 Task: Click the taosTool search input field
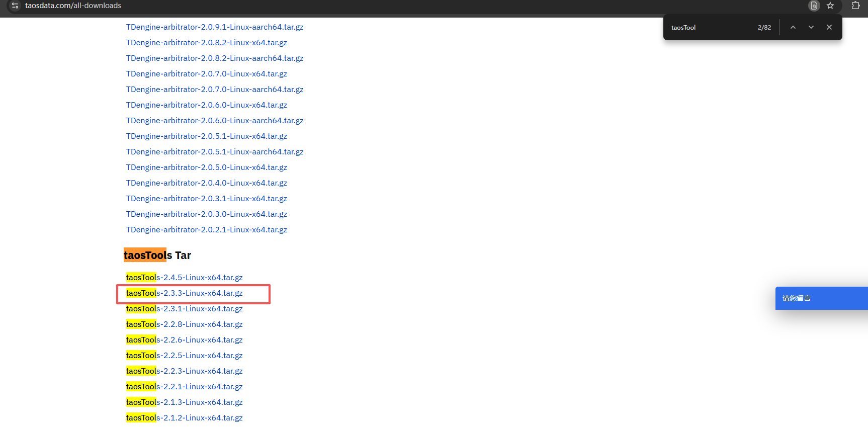tap(709, 28)
